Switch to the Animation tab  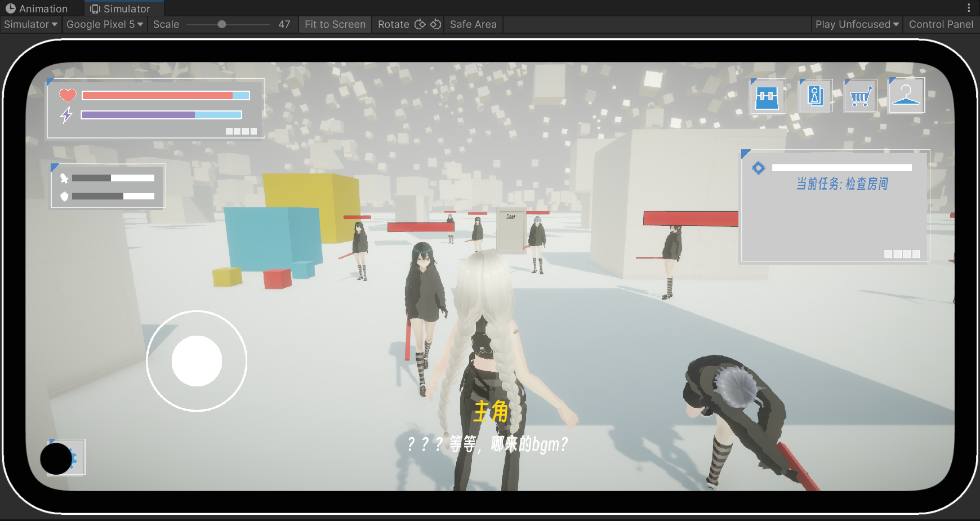pos(37,8)
